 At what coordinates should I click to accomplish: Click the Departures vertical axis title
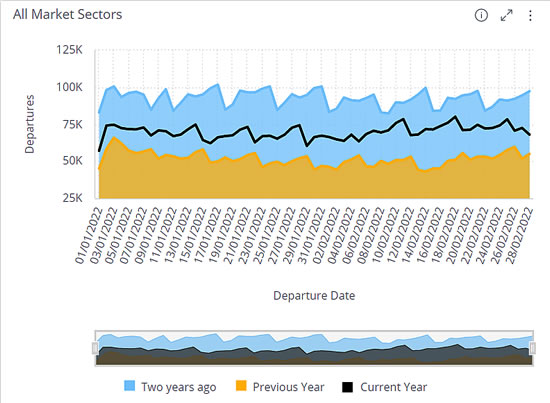(29, 124)
